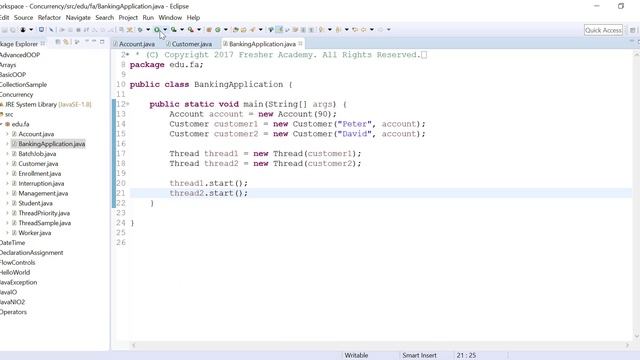This screenshot has width=640, height=360.
Task: Click the Previous Annotation toolbar icon
Action: [x=338, y=29]
